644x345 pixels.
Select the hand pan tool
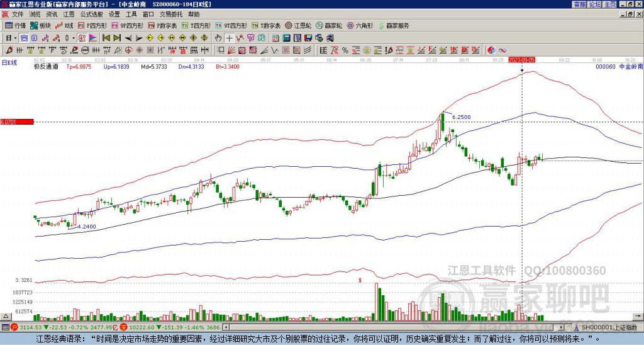coord(218,38)
